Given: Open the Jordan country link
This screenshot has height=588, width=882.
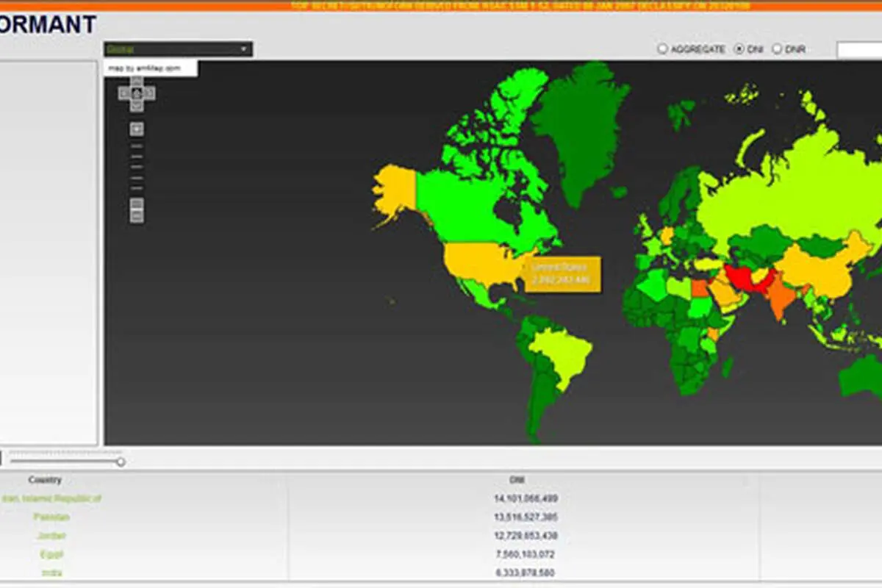Looking at the screenshot, I should (51, 536).
